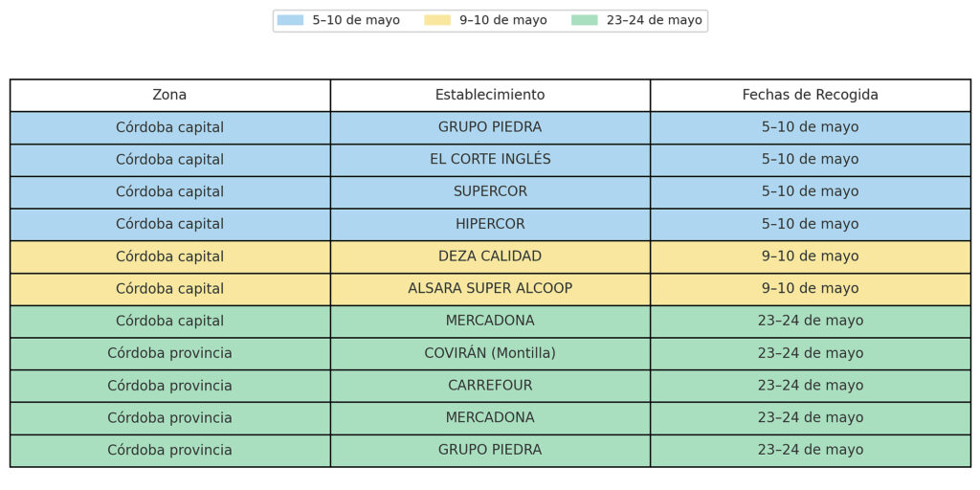Image resolution: width=980 pixels, height=490 pixels.
Task: Click GRUPO PIEDRA in the last green row
Action: click(x=490, y=451)
